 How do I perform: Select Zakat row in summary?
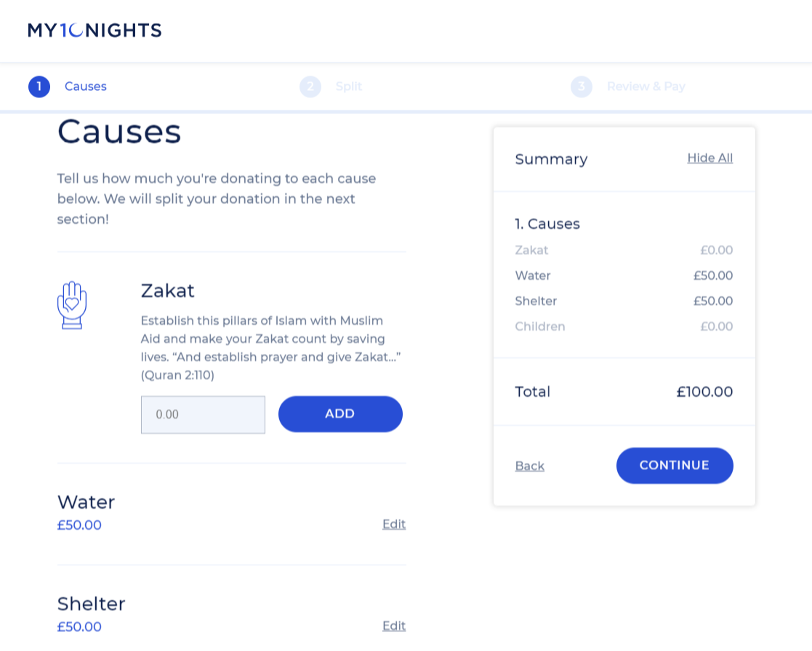pyautogui.click(x=624, y=251)
